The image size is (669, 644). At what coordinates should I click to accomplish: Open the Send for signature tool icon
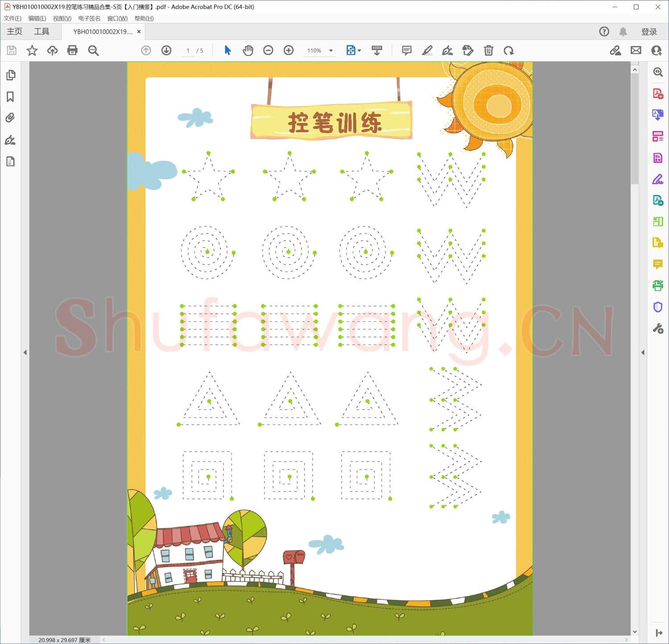[x=658, y=200]
